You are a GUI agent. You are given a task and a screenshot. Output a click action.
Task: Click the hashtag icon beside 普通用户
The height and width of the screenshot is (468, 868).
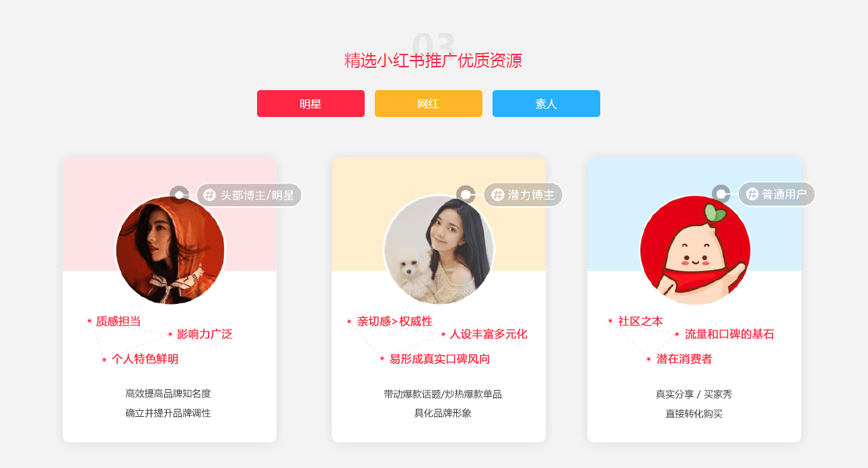752,194
